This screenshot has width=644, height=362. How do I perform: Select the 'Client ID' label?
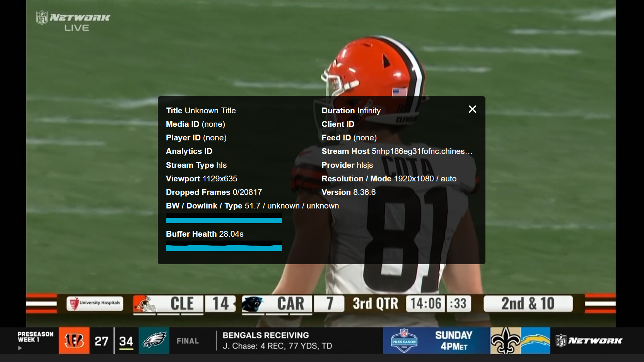point(338,124)
